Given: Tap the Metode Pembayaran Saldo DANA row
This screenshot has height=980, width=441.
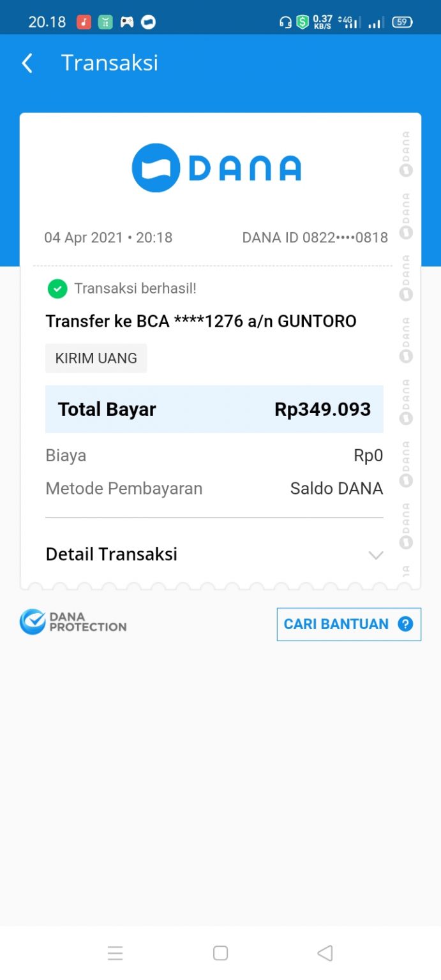Looking at the screenshot, I should coord(214,489).
